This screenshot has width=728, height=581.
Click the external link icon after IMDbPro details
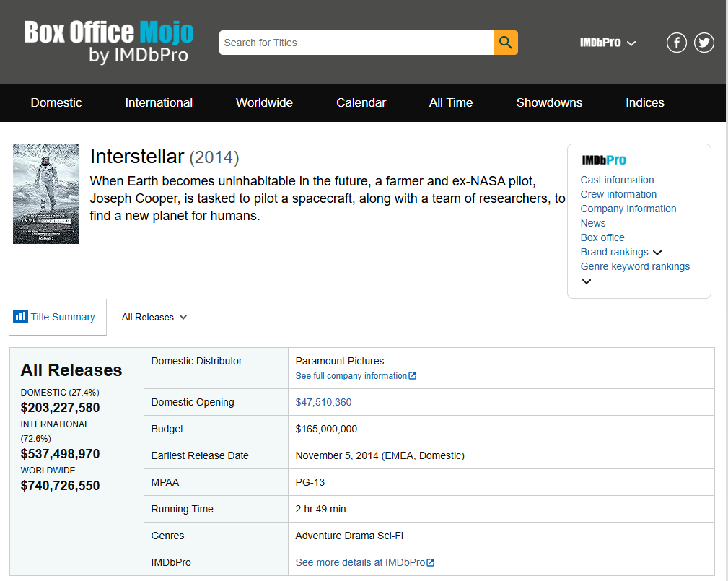(431, 562)
